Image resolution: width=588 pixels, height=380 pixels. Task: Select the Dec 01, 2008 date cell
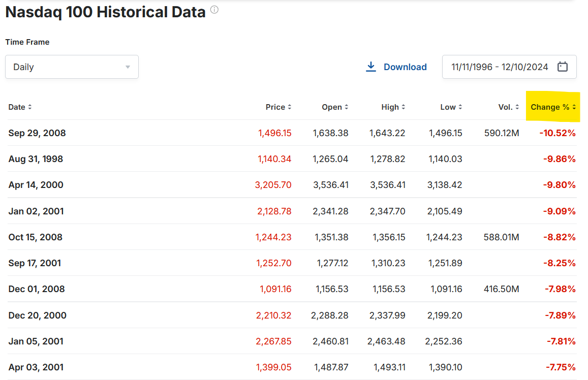coord(37,289)
